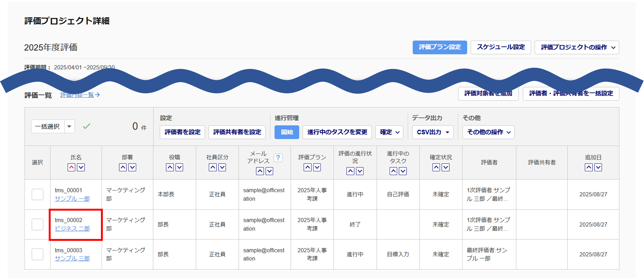
Task: Sort 氏名 column ascending with up arrow
Action: tap(71, 167)
